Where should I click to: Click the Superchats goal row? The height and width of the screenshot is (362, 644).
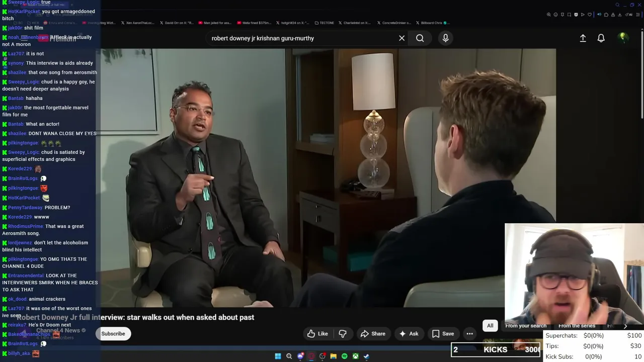click(x=594, y=335)
